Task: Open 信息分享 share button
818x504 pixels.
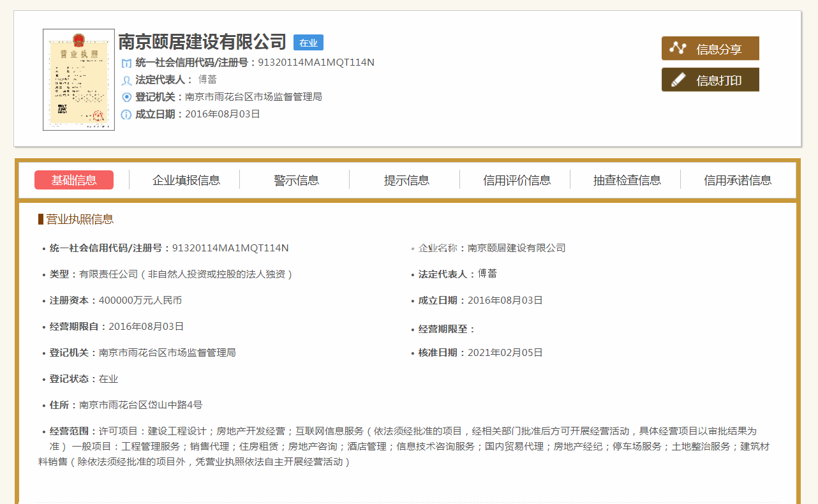Action: pos(710,48)
